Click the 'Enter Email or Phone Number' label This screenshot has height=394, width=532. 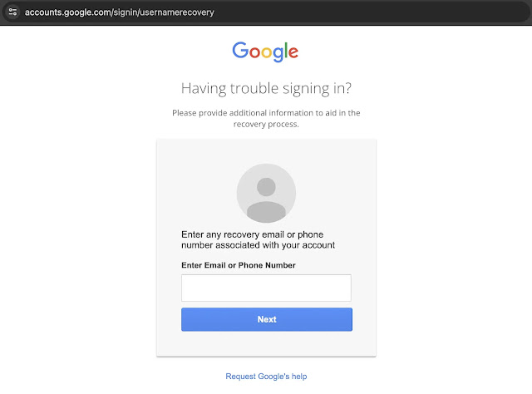pyautogui.click(x=239, y=265)
